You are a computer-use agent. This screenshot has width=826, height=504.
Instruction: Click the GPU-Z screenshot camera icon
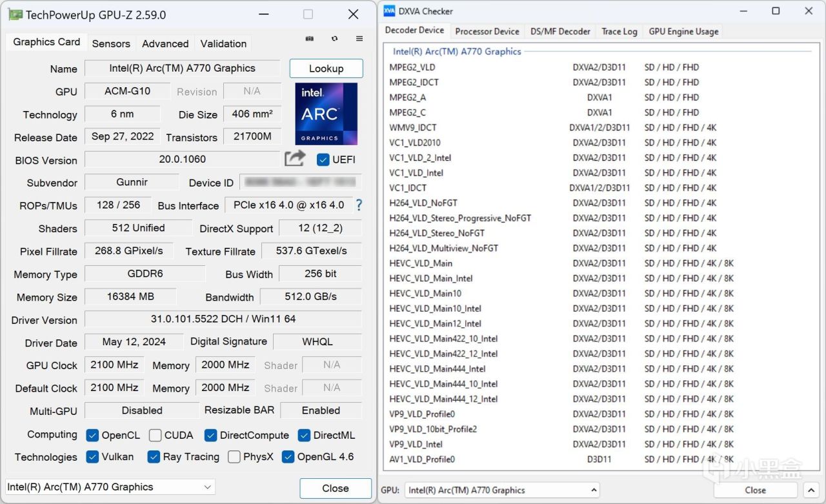click(310, 39)
